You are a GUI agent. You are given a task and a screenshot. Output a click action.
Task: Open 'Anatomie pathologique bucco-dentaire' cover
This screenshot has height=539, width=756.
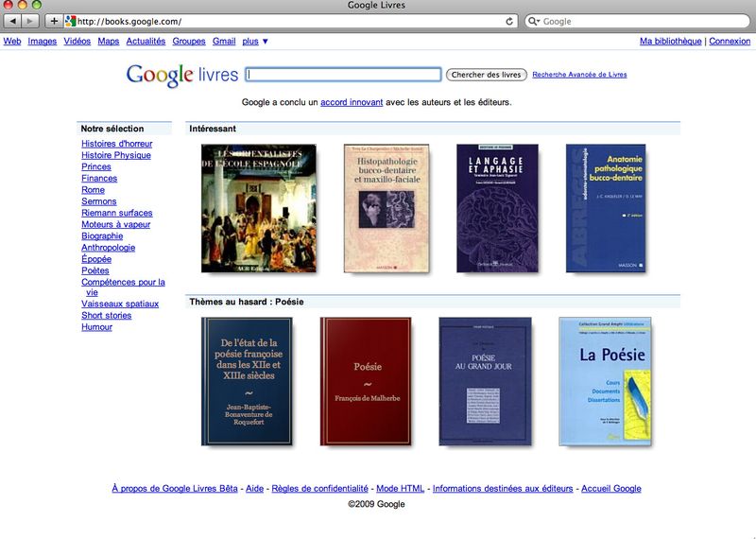pyautogui.click(x=606, y=208)
